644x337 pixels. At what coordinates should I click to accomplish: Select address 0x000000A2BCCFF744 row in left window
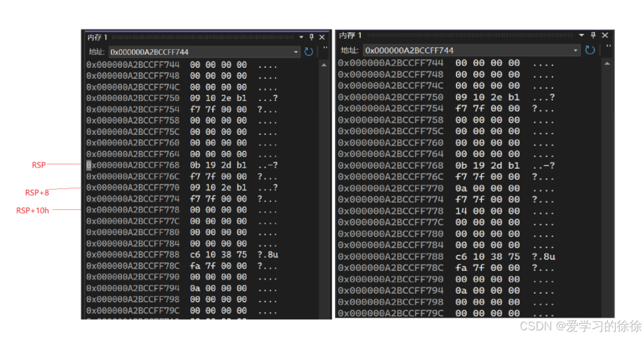(x=133, y=64)
